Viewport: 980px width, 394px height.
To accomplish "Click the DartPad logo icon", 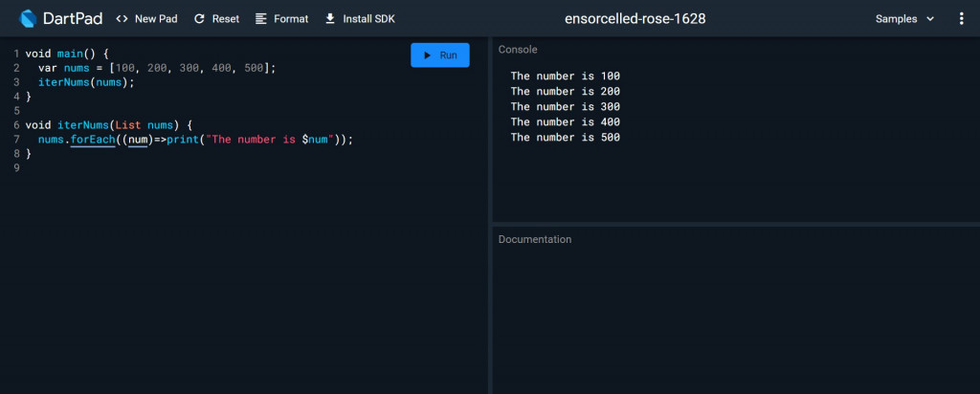I will pyautogui.click(x=28, y=19).
